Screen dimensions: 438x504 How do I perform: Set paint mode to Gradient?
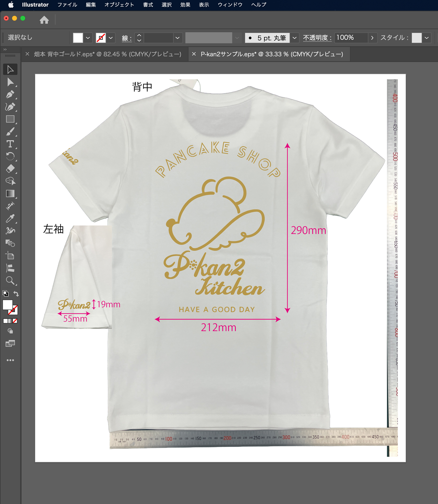10,321
